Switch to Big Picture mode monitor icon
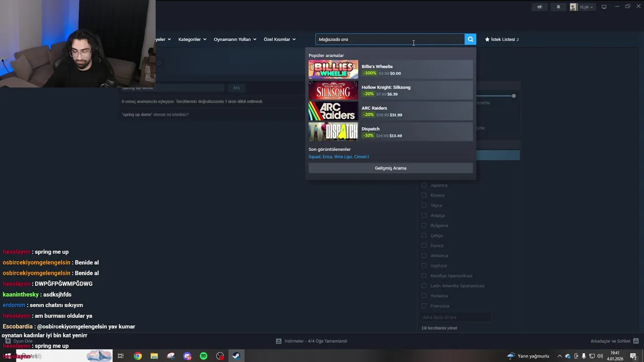Image resolution: width=644 pixels, height=362 pixels. 604,7
